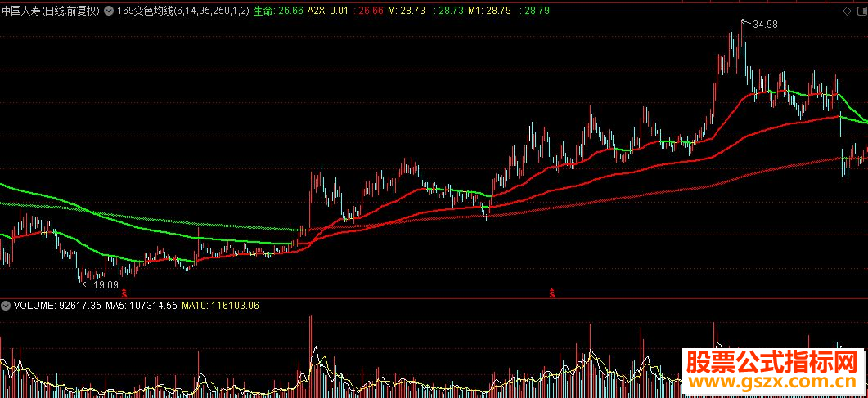Select the indicator name 169变色均线(6,14,95,250,1,2)
Viewport: 868px width, 398px height.
point(182,10)
